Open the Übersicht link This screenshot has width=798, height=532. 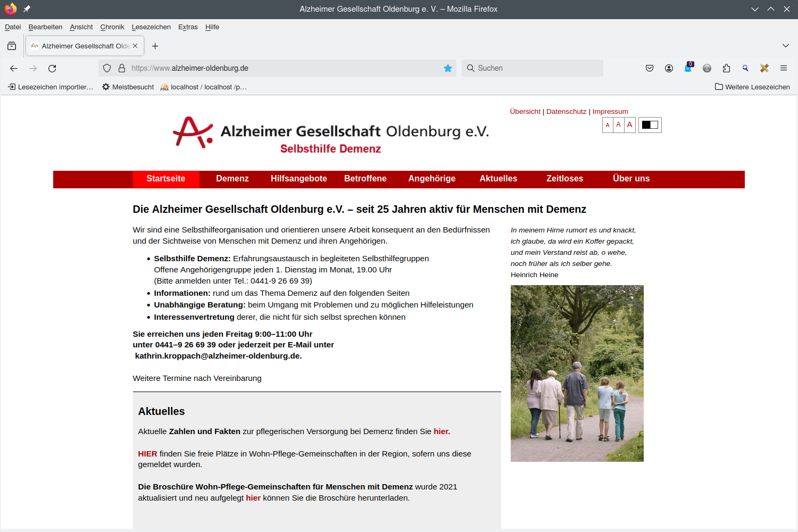[x=525, y=111]
